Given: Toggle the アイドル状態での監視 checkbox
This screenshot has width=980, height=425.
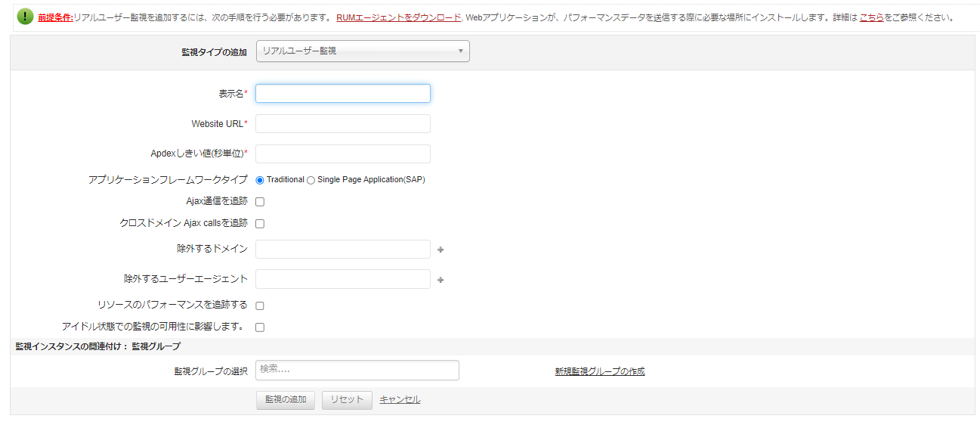Looking at the screenshot, I should (260, 328).
